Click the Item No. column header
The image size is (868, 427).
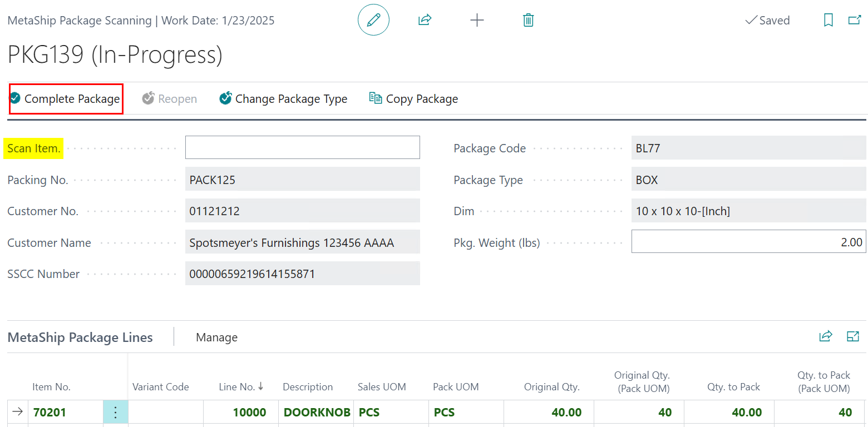pyautogui.click(x=51, y=387)
